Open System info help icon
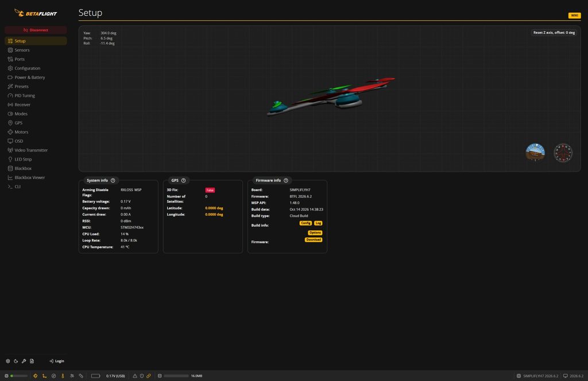588x381 pixels. 113,181
